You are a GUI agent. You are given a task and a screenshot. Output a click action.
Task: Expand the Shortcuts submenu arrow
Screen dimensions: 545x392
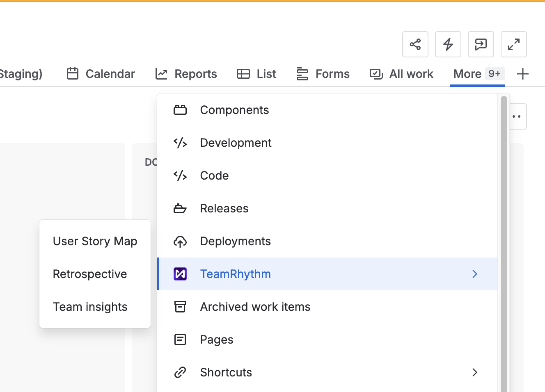[475, 372]
